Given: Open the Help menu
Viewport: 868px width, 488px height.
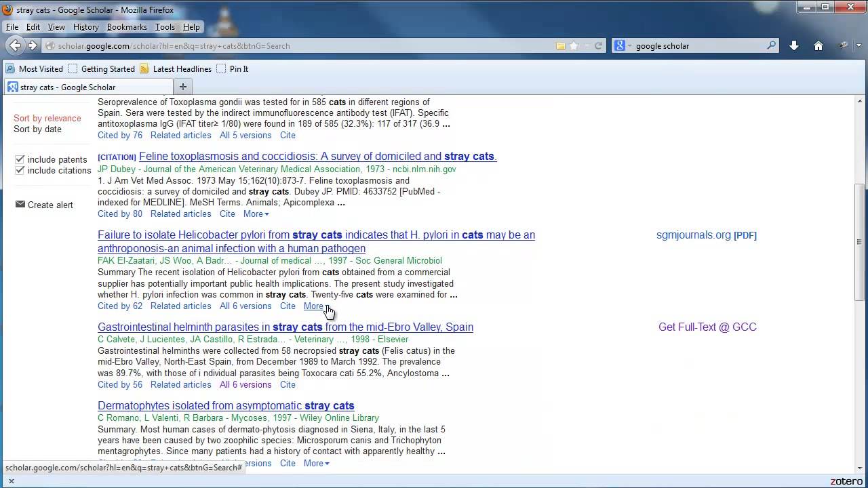Looking at the screenshot, I should (191, 27).
